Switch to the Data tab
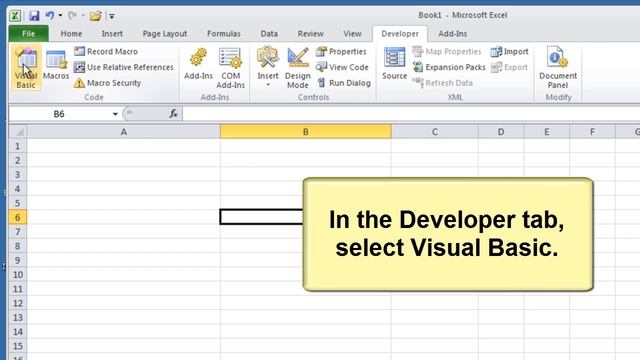The height and width of the screenshot is (360, 640). pos(269,33)
